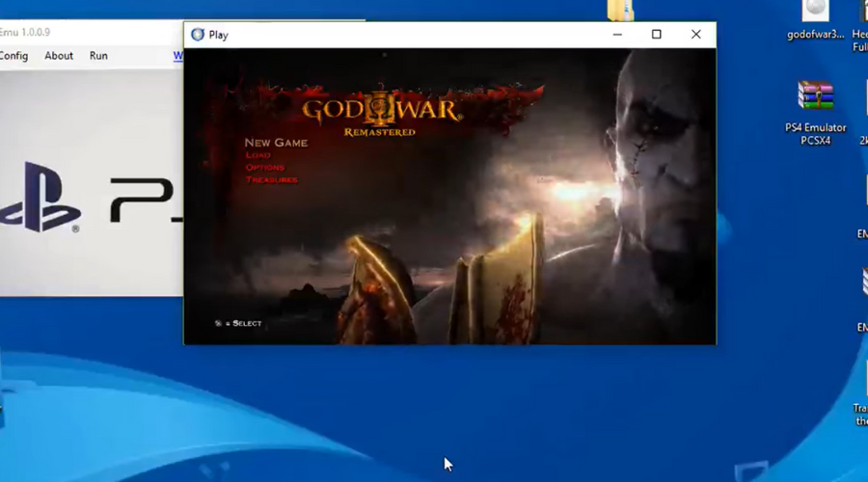Select New Game in the game menu
This screenshot has width=868, height=482.
[x=276, y=143]
